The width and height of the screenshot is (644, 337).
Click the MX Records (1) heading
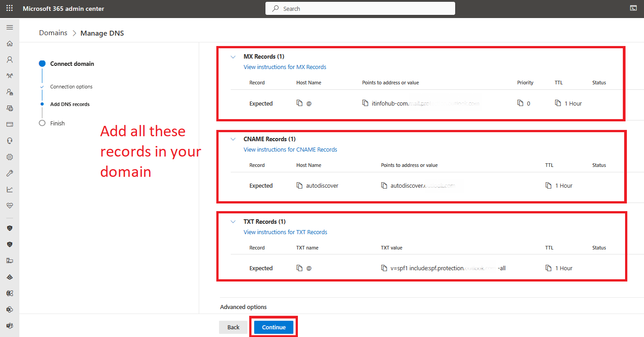tap(264, 56)
